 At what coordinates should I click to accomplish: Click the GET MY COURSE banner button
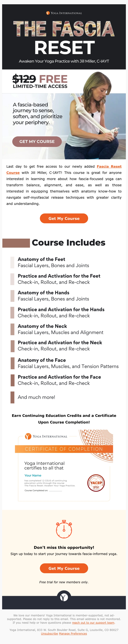click(37, 141)
